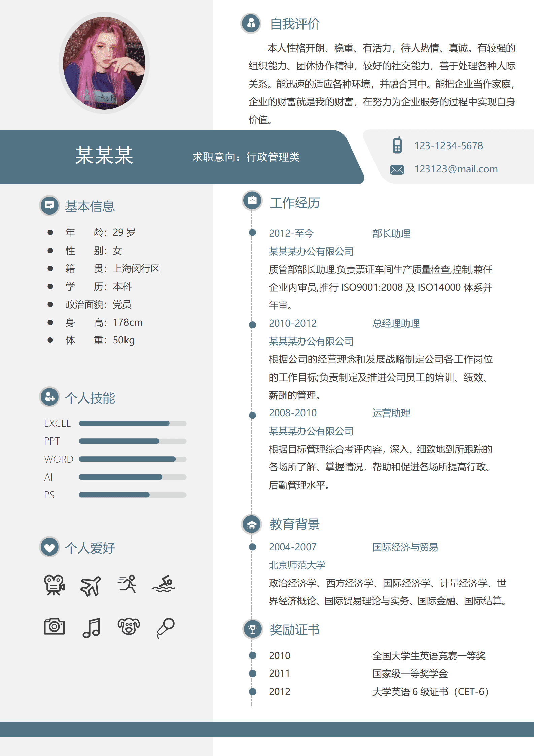Click the music note hobby icon
This screenshot has width=534, height=756.
(92, 628)
